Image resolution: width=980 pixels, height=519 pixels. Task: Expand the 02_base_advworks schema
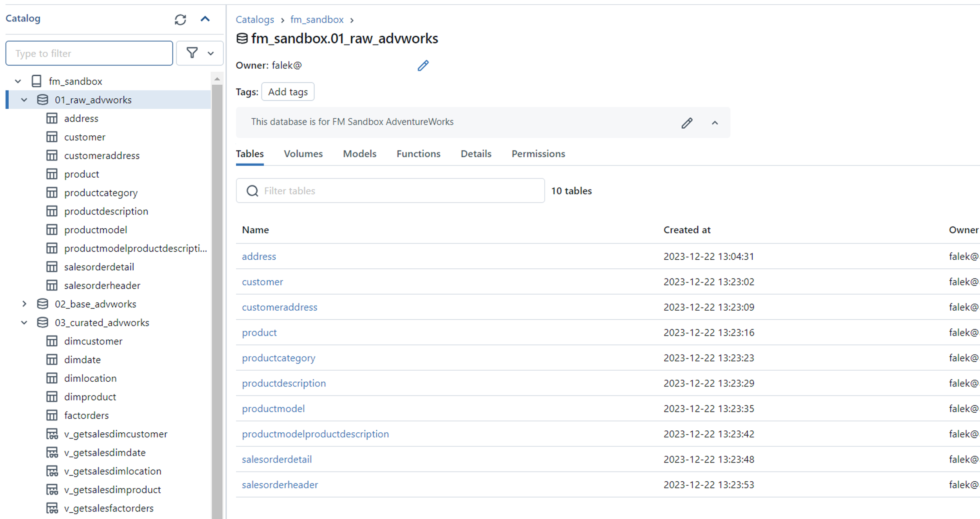click(x=24, y=304)
